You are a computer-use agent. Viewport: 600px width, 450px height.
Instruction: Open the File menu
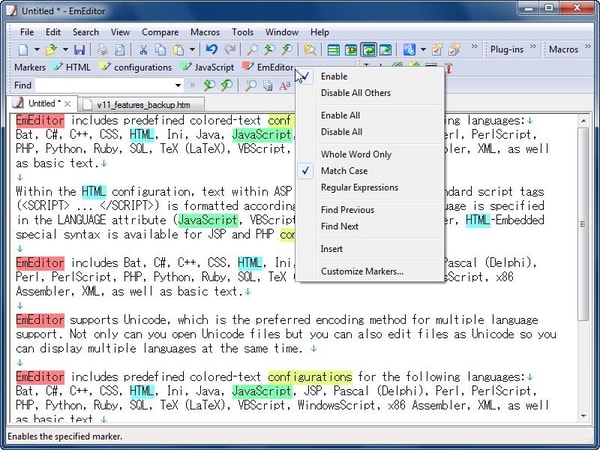(x=27, y=32)
